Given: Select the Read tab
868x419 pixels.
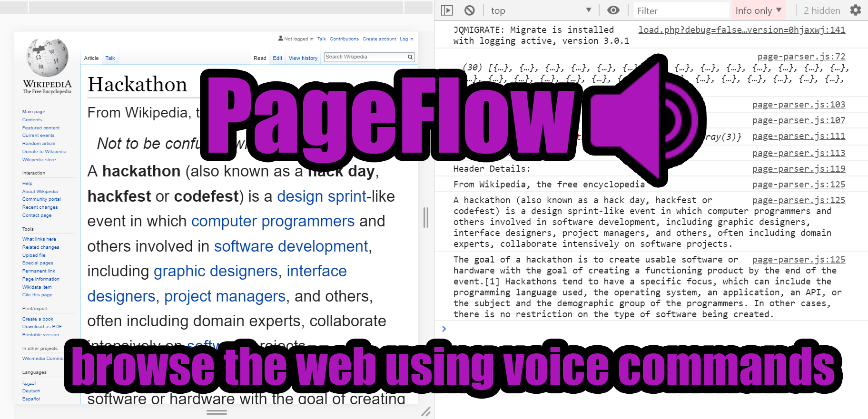Looking at the screenshot, I should coord(260,58).
